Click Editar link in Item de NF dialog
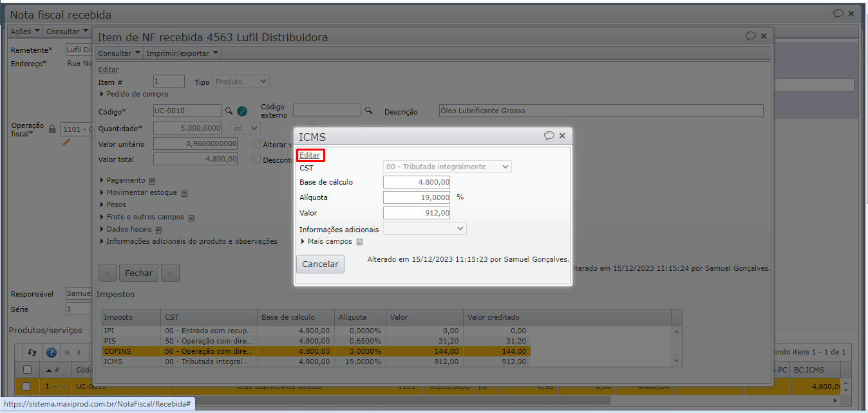The width and height of the screenshot is (868, 413). (x=108, y=69)
